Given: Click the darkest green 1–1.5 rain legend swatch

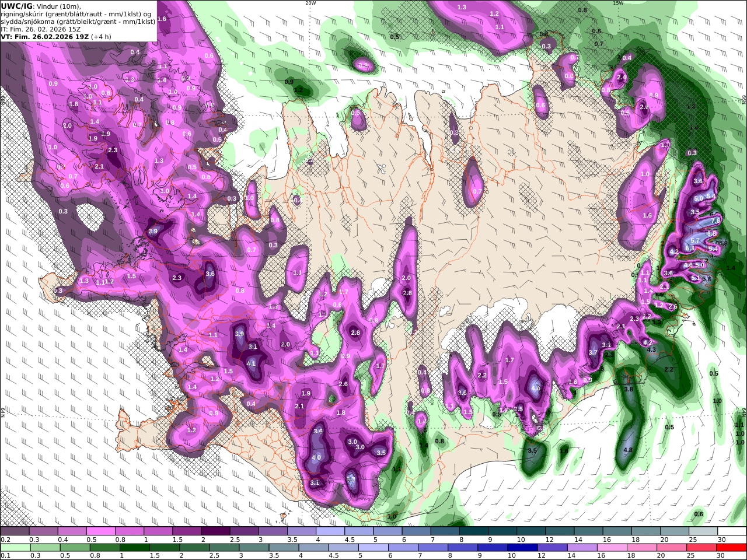Looking at the screenshot, I should tap(135, 548).
